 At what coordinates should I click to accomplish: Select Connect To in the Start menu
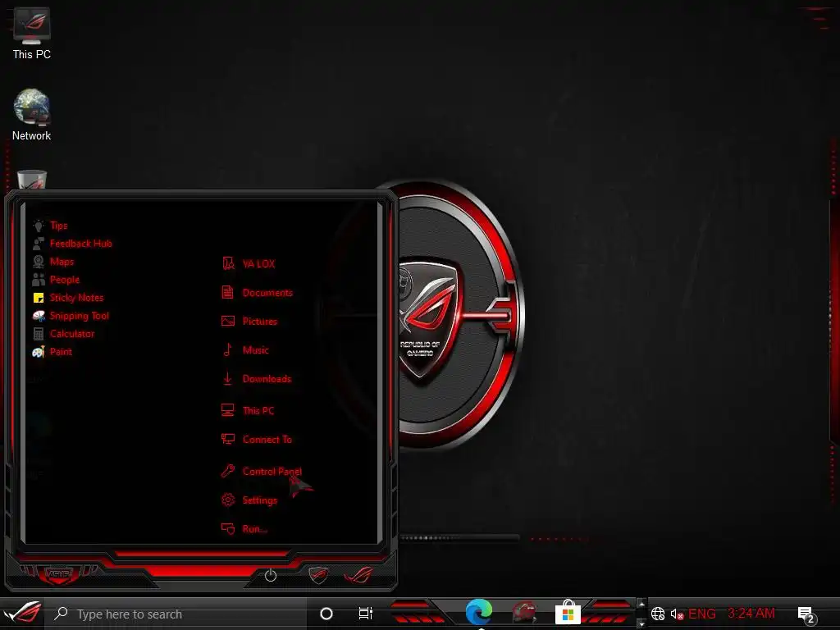257,440
